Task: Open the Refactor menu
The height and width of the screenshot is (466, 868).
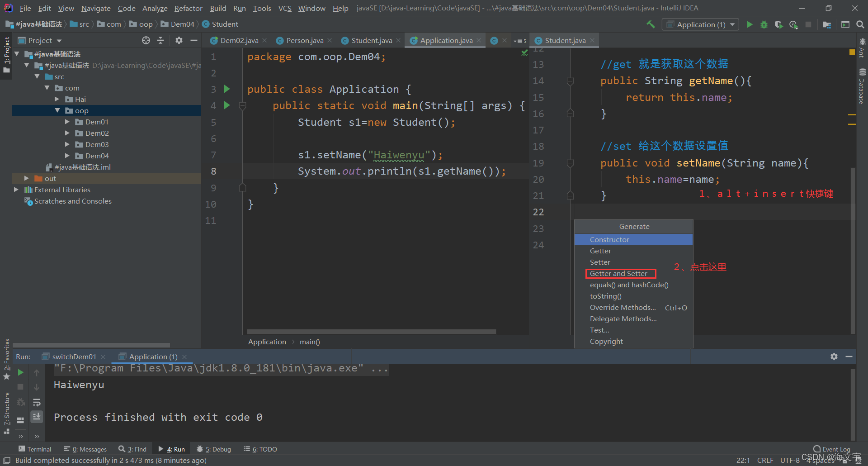Action: (189, 8)
